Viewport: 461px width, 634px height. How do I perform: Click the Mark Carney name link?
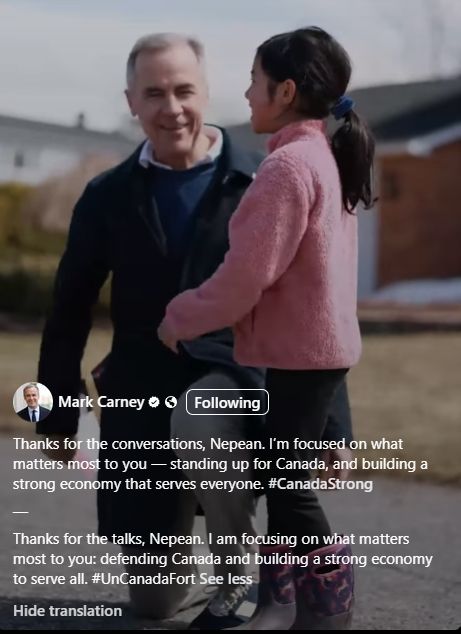tap(101, 402)
